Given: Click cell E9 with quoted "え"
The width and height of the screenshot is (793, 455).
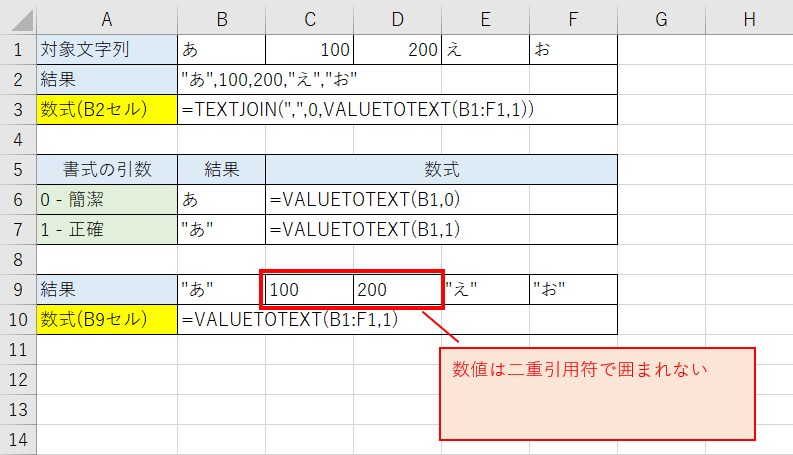Looking at the screenshot, I should [486, 289].
